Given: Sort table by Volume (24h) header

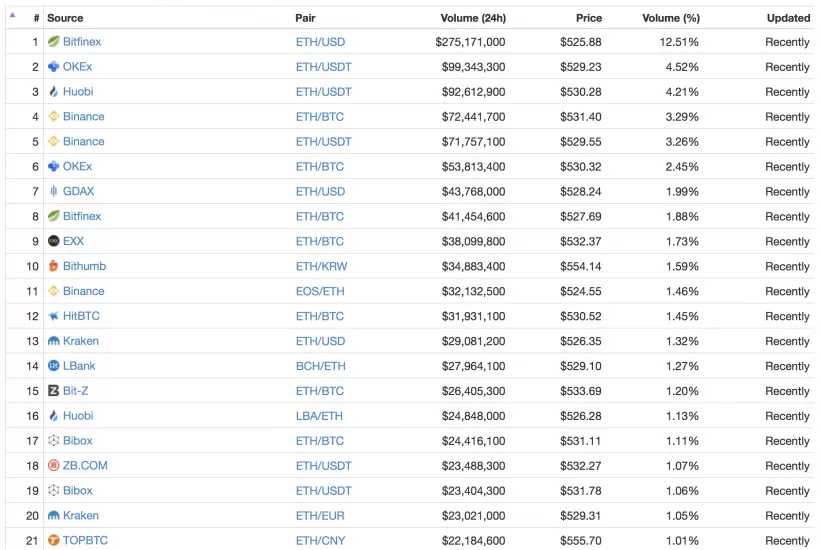Looking at the screenshot, I should pos(472,18).
